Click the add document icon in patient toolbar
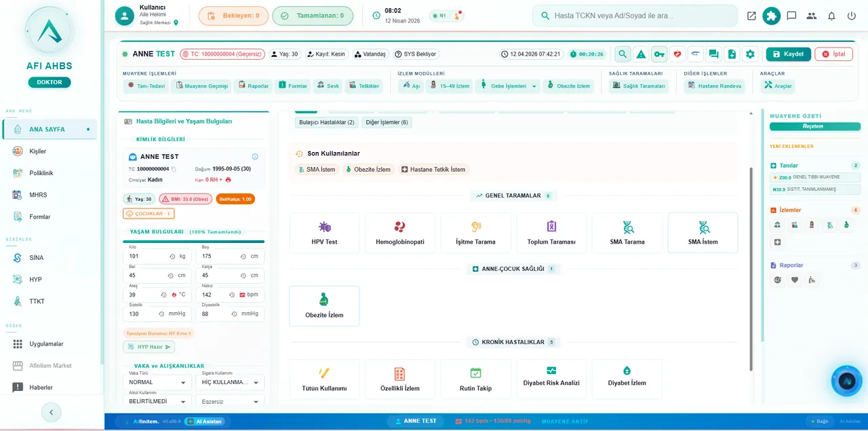Screen dimensions: 868x431 (x=732, y=54)
